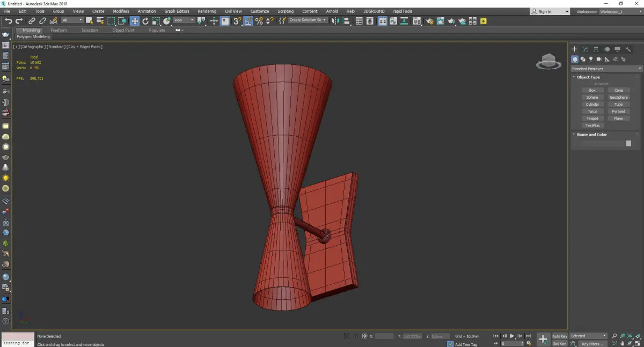Open the object color swatch
Image resolution: width=644 pixels, height=347 pixels.
click(628, 143)
